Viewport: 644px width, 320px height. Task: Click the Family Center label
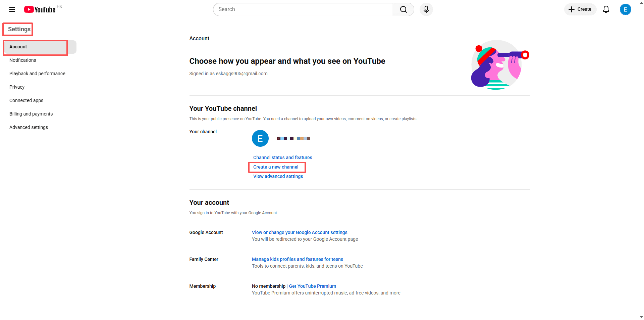(204, 259)
